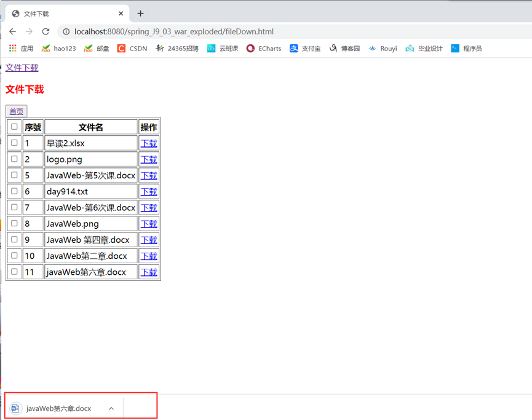Select the logo.png file name cell
The width and height of the screenshot is (532, 420).
91,159
